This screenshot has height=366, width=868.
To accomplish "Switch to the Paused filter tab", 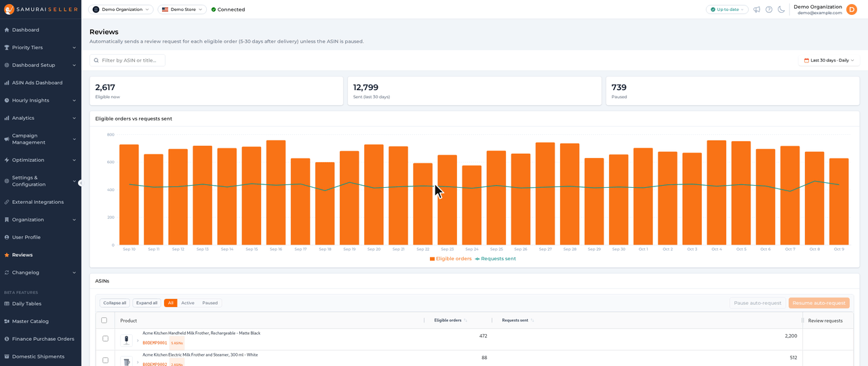I will 210,303.
